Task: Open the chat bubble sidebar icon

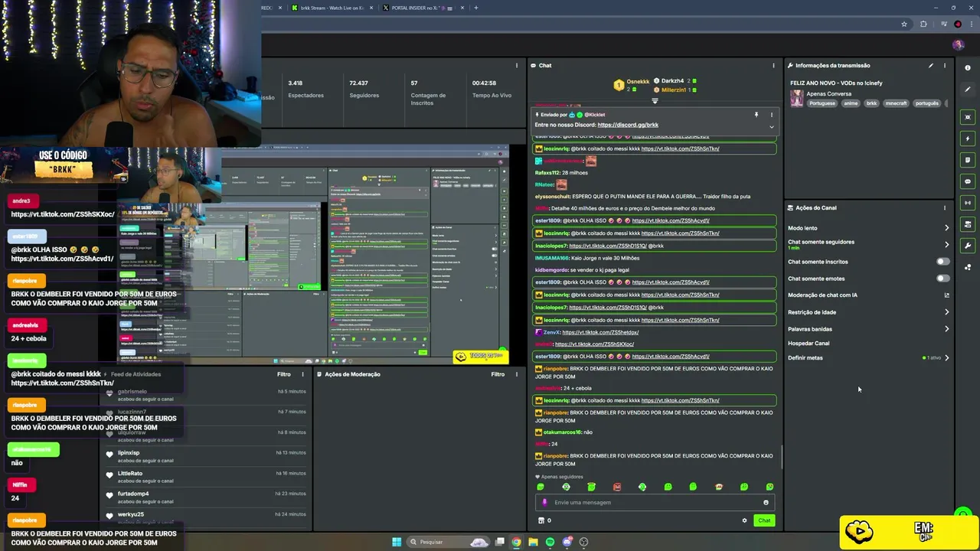Action: coord(968,181)
